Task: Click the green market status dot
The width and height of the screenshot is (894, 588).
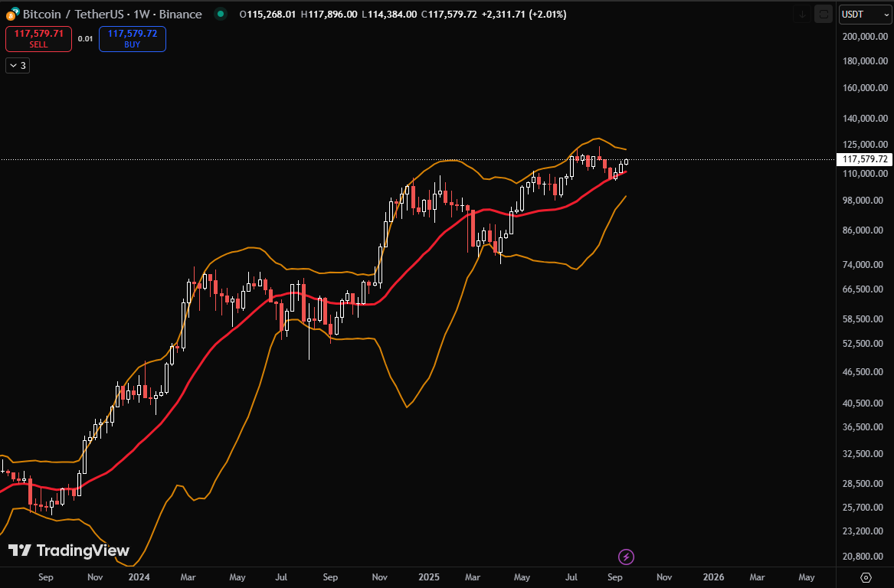Action: (x=221, y=14)
